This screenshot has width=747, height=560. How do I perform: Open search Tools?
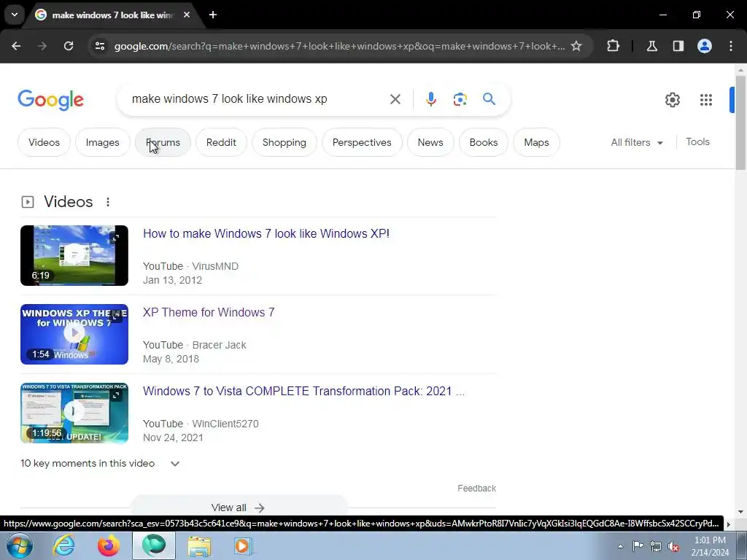[697, 142]
